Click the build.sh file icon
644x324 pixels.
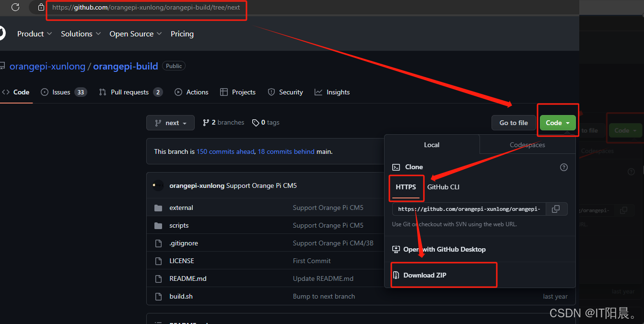(158, 296)
